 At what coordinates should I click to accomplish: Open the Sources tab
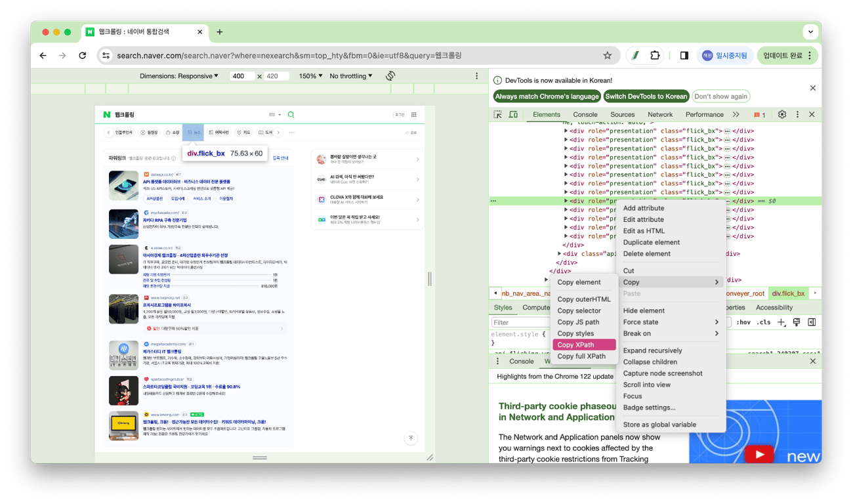tap(623, 114)
